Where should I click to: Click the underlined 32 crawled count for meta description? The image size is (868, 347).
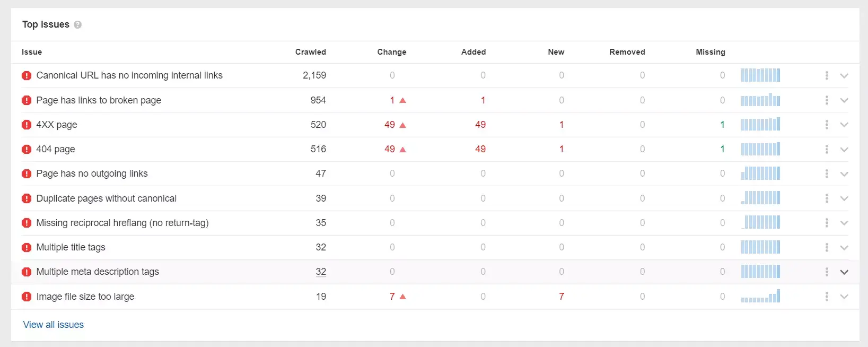(321, 272)
